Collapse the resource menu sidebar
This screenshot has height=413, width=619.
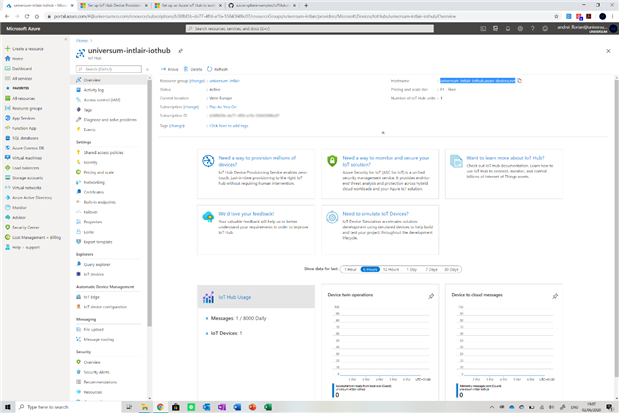(145, 69)
